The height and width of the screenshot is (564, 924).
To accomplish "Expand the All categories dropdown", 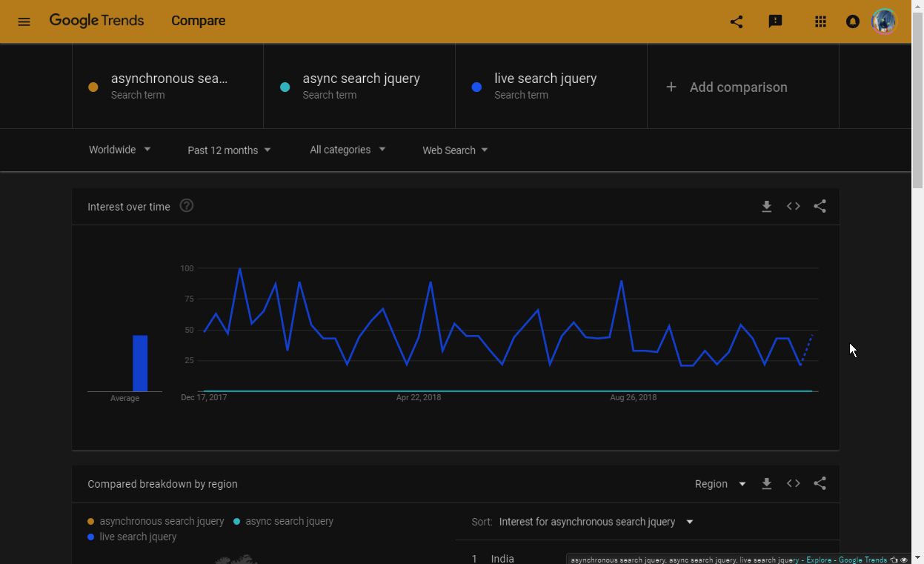I will pos(348,150).
